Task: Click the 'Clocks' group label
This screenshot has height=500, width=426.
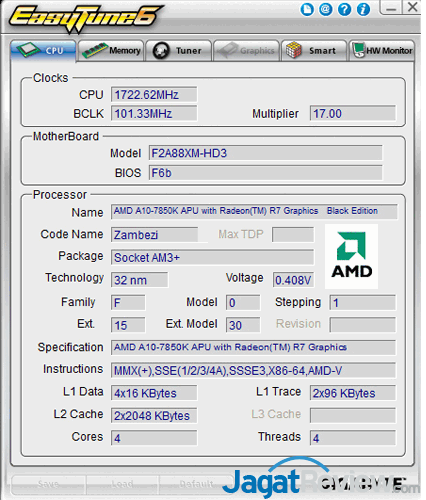Action: [51, 78]
